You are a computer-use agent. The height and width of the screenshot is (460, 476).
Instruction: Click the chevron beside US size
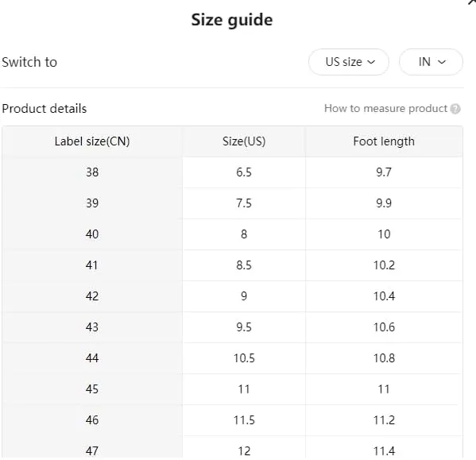pyautogui.click(x=371, y=62)
